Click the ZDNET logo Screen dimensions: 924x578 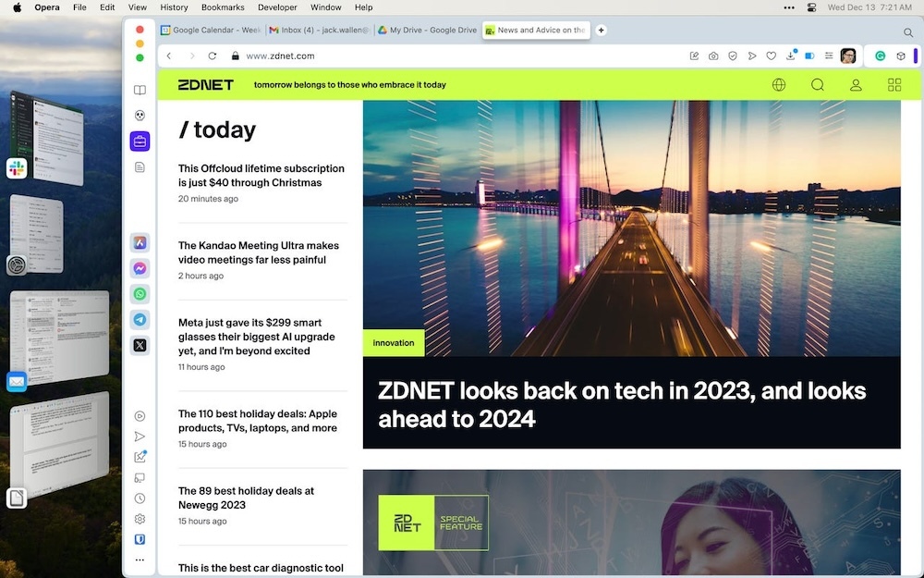[206, 85]
